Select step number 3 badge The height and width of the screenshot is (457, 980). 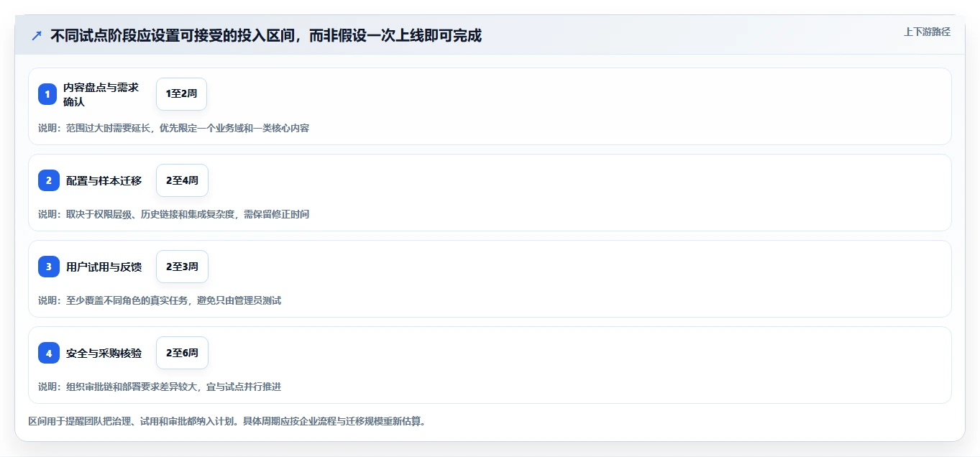(49, 267)
